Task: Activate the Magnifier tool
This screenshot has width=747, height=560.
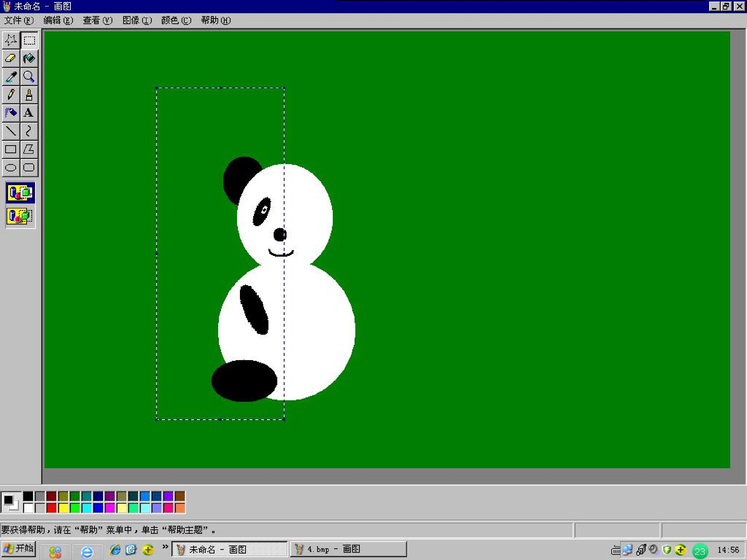Action: (29, 77)
